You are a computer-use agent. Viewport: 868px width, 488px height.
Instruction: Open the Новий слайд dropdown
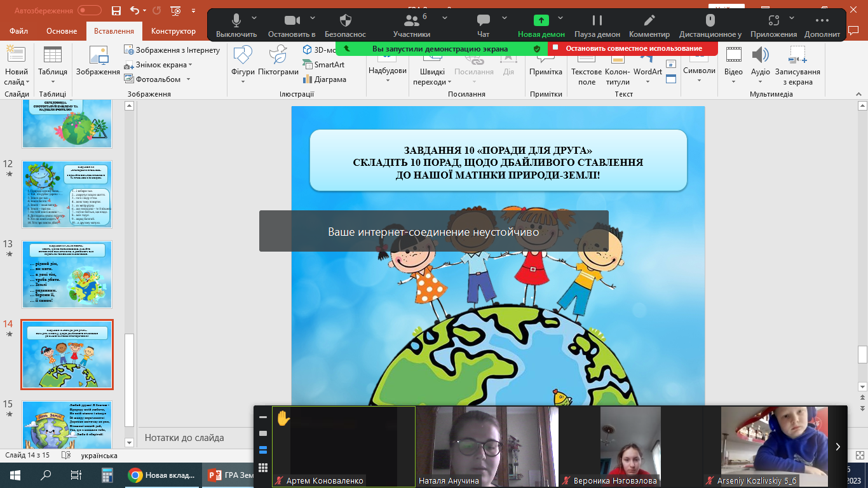(x=17, y=76)
